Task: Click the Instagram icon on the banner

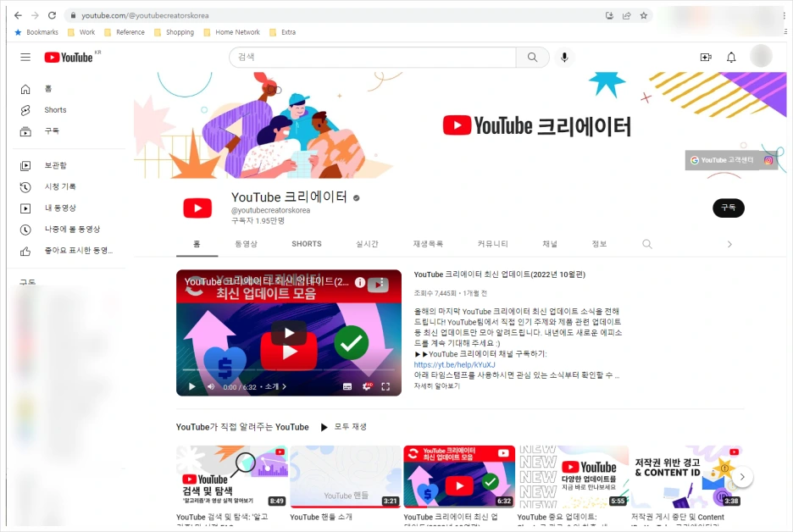Action: click(x=768, y=160)
